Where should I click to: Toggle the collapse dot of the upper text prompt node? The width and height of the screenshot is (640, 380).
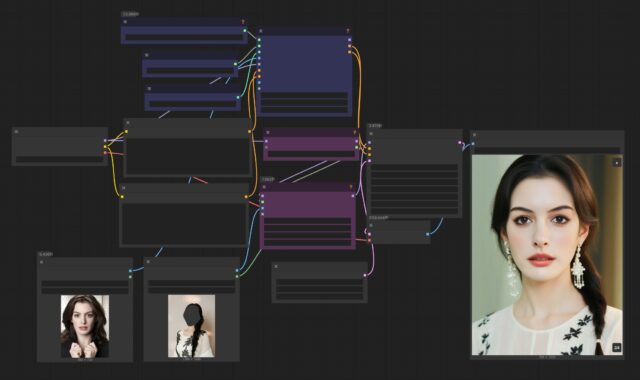[x=128, y=122]
